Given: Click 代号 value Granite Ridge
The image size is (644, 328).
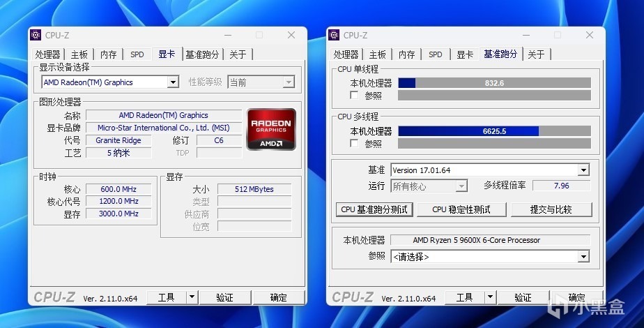Looking at the screenshot, I should point(118,140).
